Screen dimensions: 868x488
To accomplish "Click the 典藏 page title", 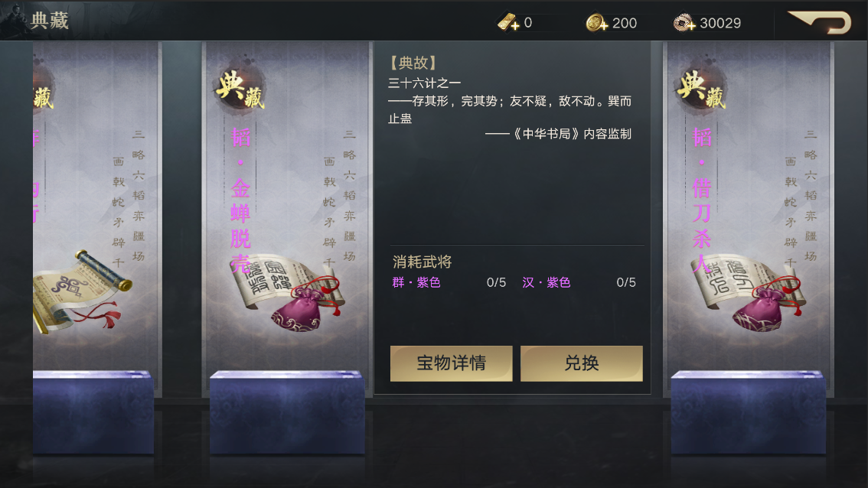I will pos(50,21).
